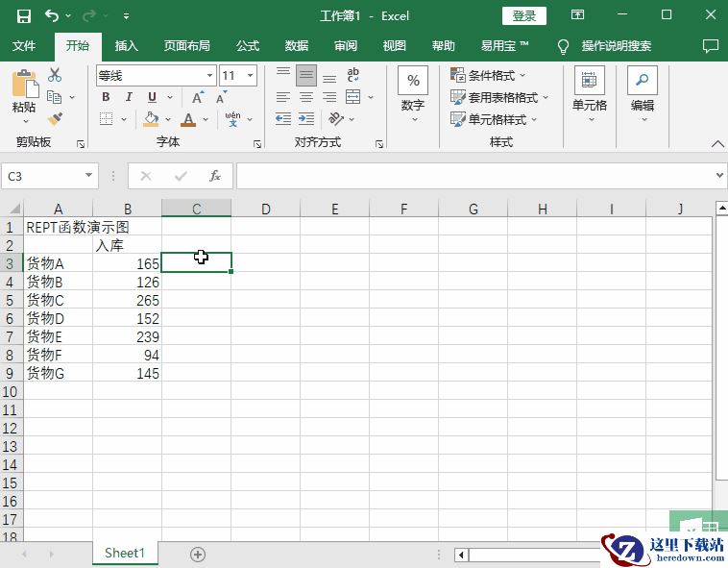Select cell B5 containing 265

128,300
